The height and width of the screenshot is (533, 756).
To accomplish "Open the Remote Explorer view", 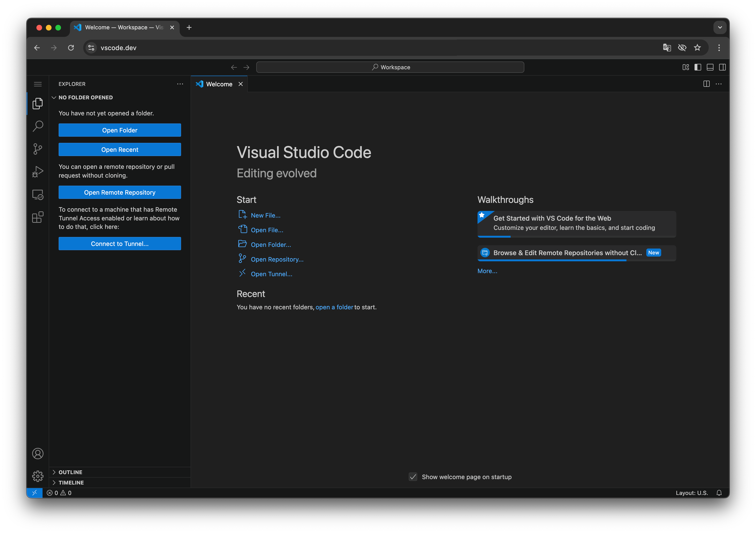I will [x=38, y=195].
